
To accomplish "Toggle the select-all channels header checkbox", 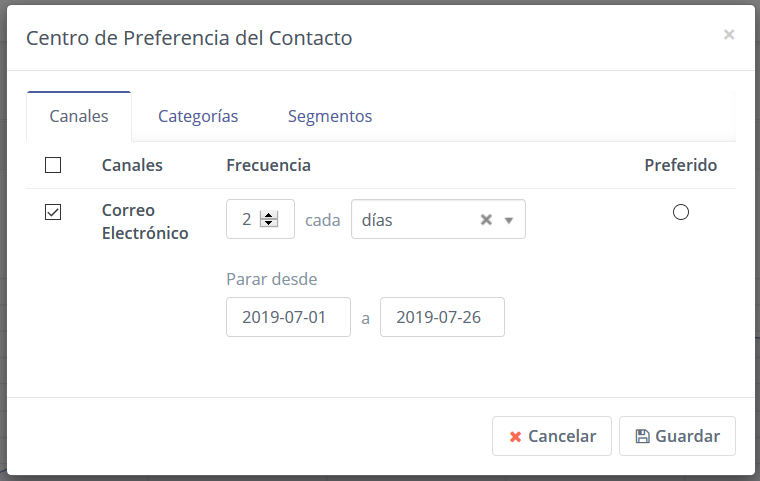I will coord(54,165).
